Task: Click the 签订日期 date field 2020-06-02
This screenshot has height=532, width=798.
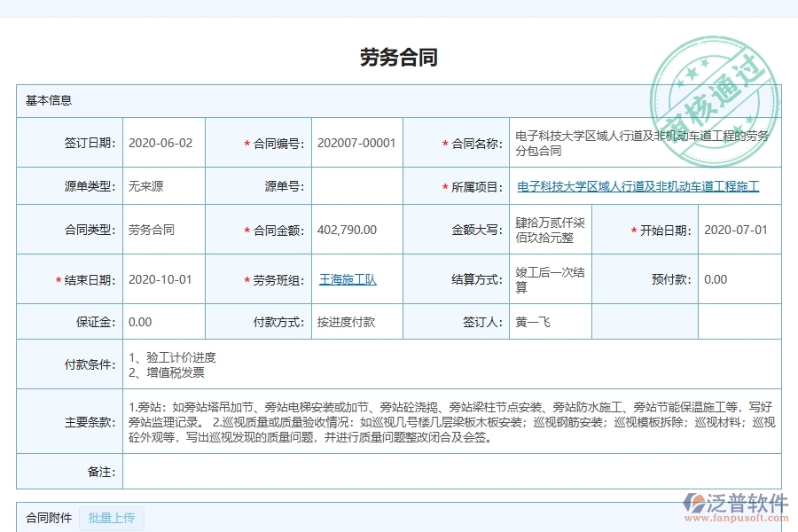Action: (162, 142)
